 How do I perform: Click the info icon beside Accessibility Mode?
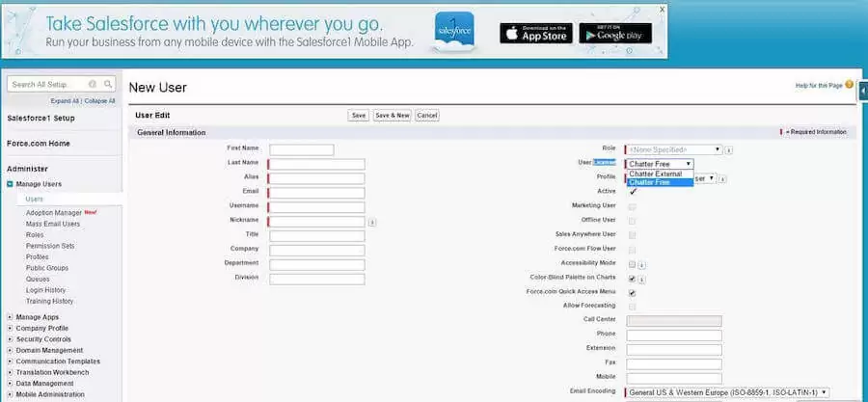(x=641, y=265)
